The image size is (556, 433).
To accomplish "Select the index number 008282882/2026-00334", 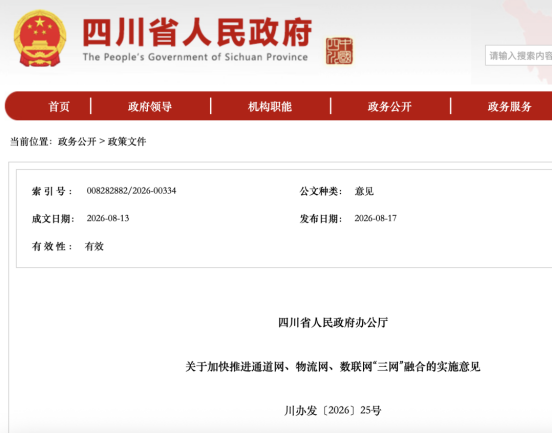I will (132, 191).
